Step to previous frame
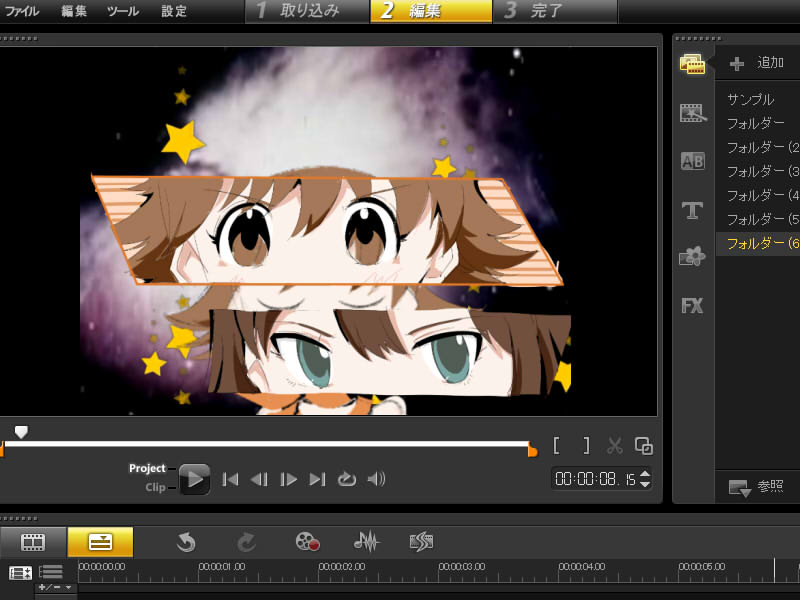The image size is (800, 600). [x=259, y=479]
